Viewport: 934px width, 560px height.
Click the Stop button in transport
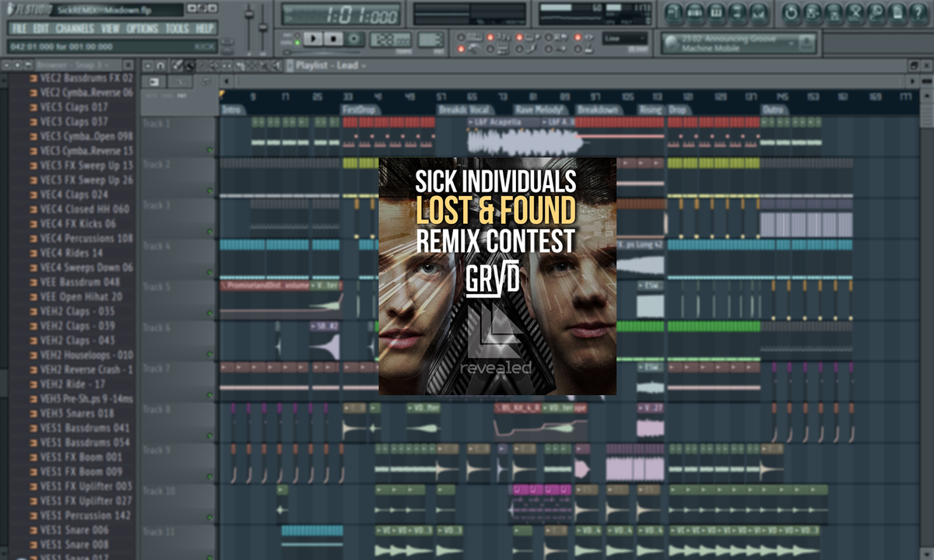[333, 38]
